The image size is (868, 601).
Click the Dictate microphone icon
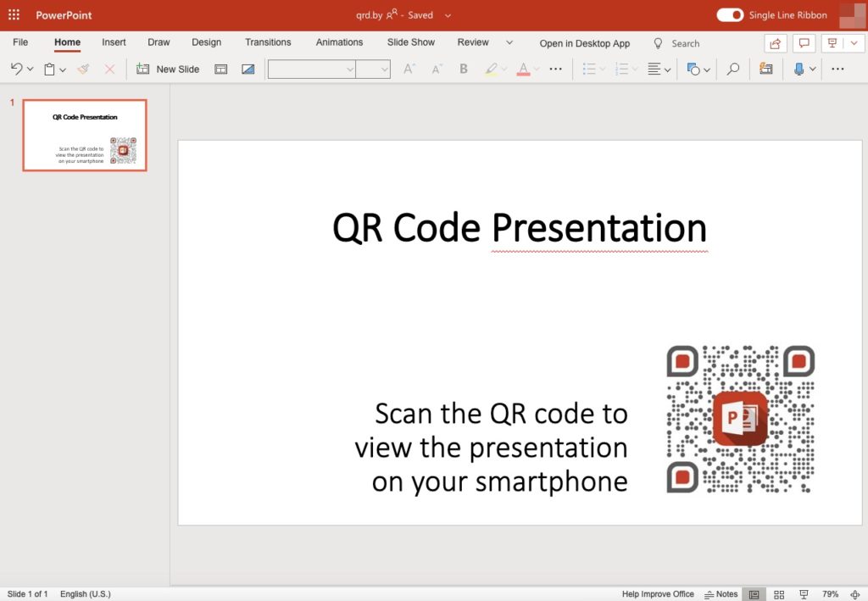click(798, 70)
